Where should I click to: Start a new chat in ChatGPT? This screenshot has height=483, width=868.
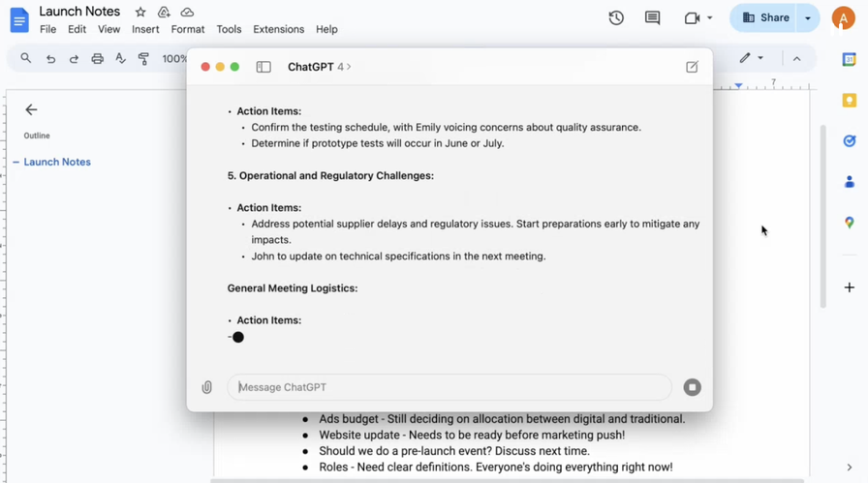pyautogui.click(x=692, y=67)
